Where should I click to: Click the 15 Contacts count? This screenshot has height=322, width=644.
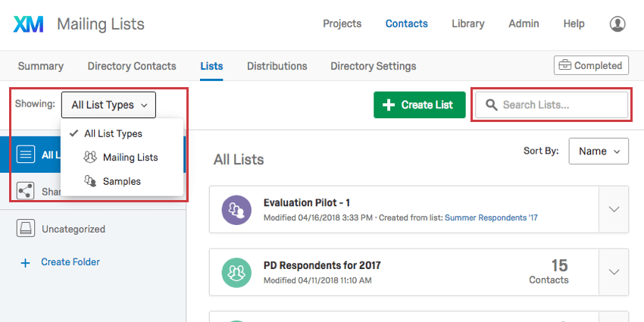(x=549, y=272)
